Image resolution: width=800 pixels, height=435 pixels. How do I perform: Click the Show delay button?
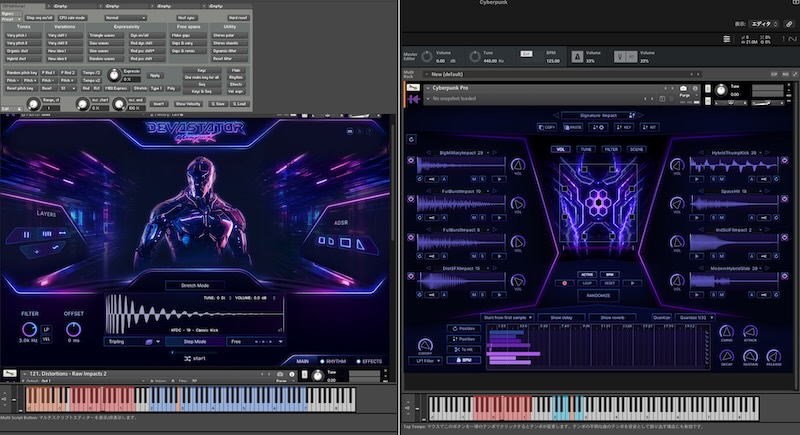click(x=561, y=318)
